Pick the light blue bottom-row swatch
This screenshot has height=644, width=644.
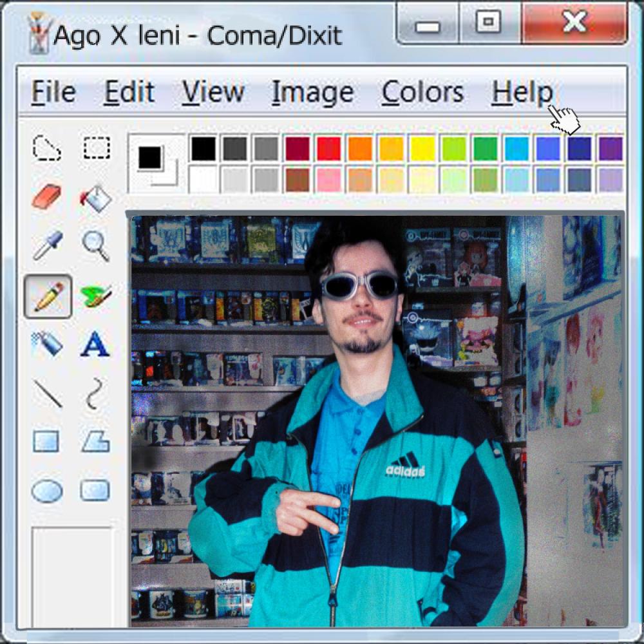pos(516,180)
